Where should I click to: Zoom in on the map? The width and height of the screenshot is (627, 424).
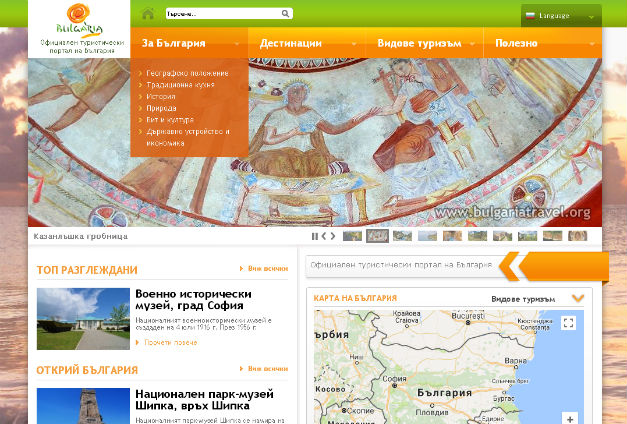(570, 418)
